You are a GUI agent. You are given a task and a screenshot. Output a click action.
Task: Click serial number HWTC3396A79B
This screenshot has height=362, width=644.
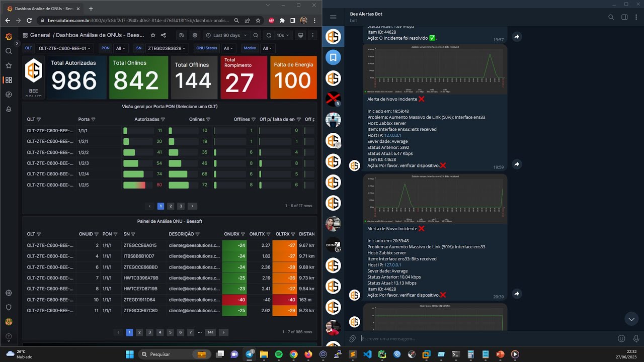click(x=141, y=278)
